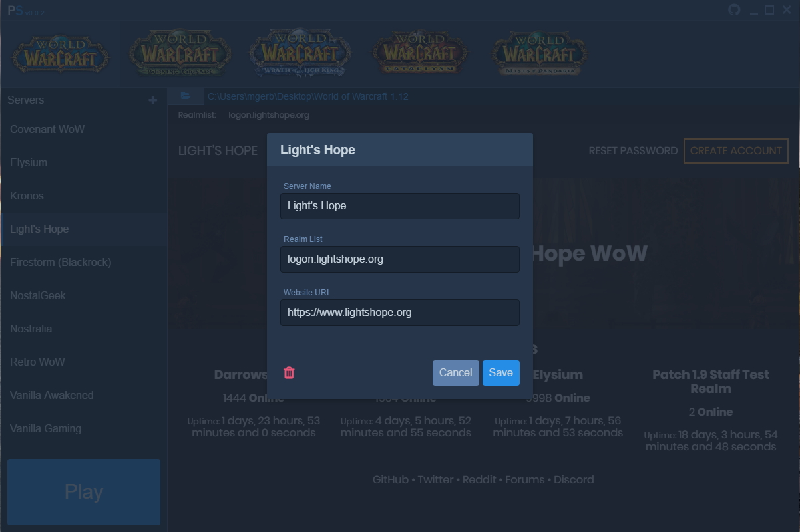Click the Website URL input field
The image size is (800, 532).
pyautogui.click(x=399, y=313)
